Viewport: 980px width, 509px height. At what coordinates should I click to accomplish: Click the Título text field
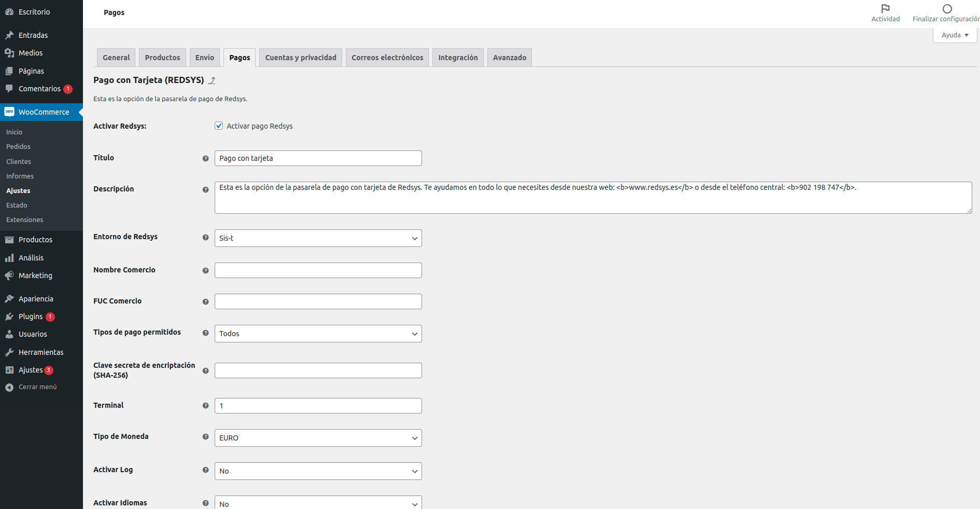(318, 158)
